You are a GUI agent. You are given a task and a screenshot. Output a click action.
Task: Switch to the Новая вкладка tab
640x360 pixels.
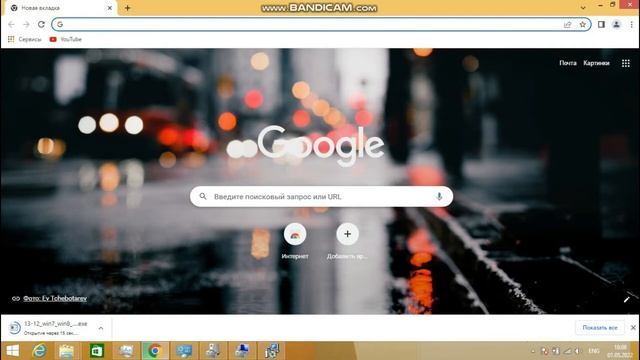[61, 8]
